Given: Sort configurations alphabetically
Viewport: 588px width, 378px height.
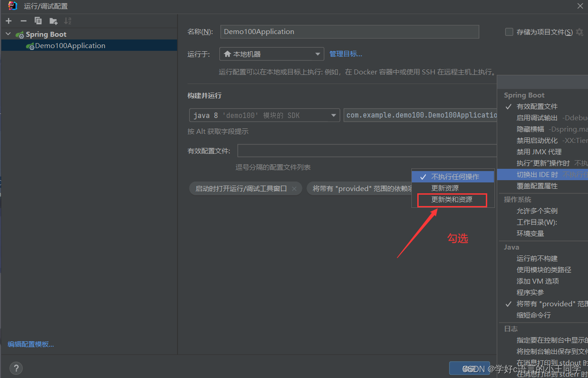Looking at the screenshot, I should click(68, 21).
